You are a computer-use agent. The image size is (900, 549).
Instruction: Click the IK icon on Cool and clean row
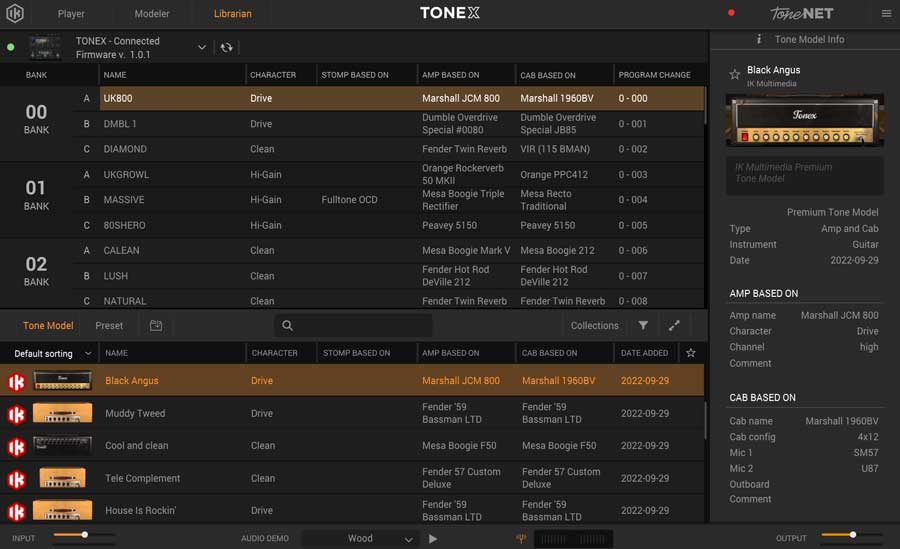coord(17,446)
